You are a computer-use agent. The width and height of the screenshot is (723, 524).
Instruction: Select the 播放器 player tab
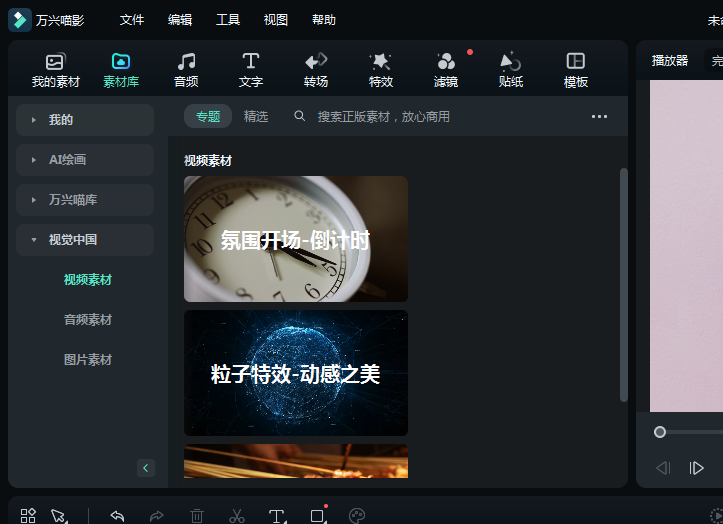point(670,60)
